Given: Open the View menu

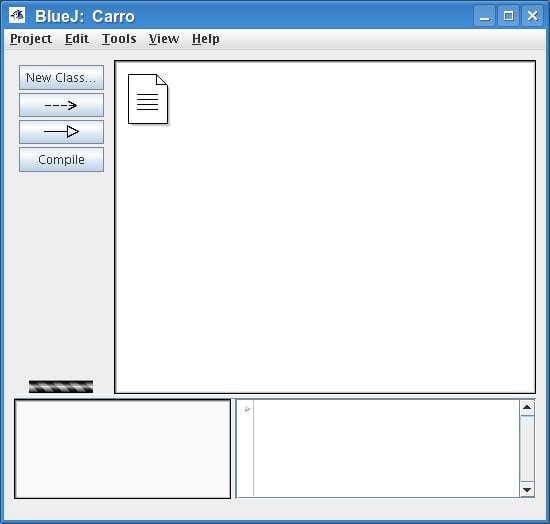Looking at the screenshot, I should pyautogui.click(x=164, y=39).
